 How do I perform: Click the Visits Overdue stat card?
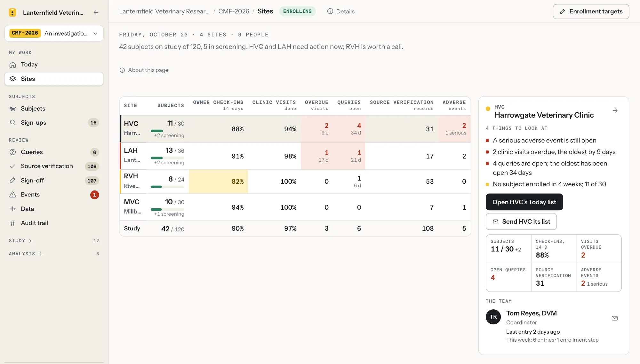[x=599, y=249]
